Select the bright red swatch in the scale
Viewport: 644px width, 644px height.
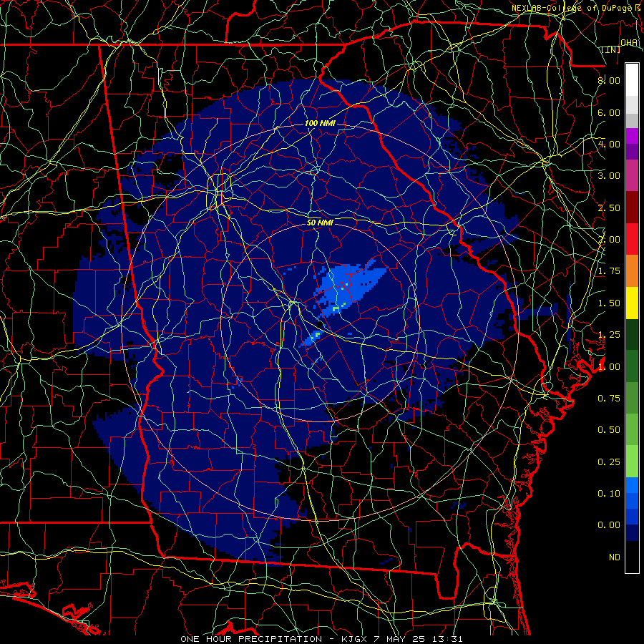632,239
